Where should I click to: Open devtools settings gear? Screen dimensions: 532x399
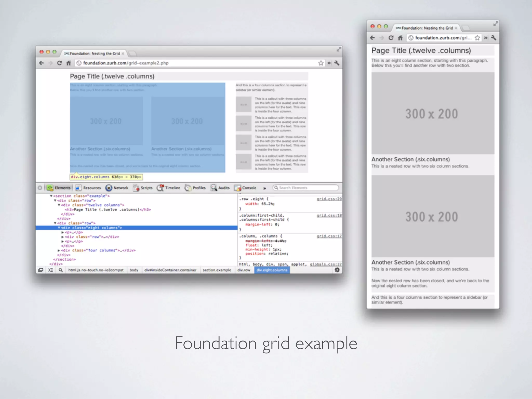337,270
